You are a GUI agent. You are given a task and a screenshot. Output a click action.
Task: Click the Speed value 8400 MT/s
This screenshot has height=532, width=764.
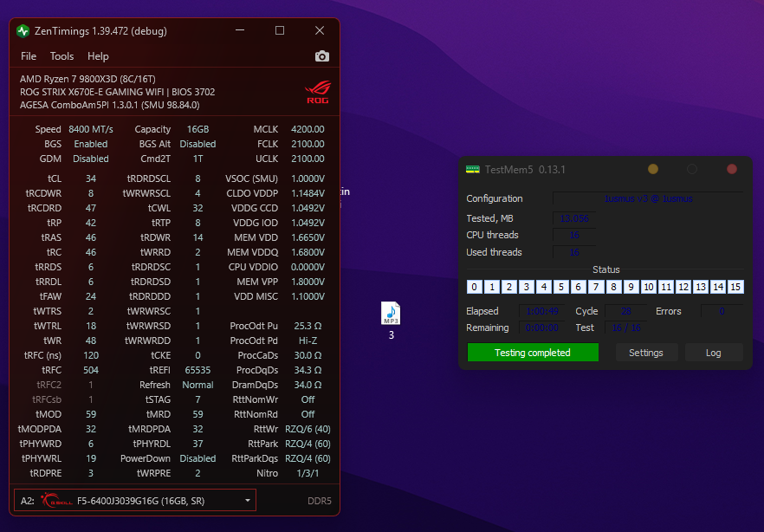tap(91, 129)
